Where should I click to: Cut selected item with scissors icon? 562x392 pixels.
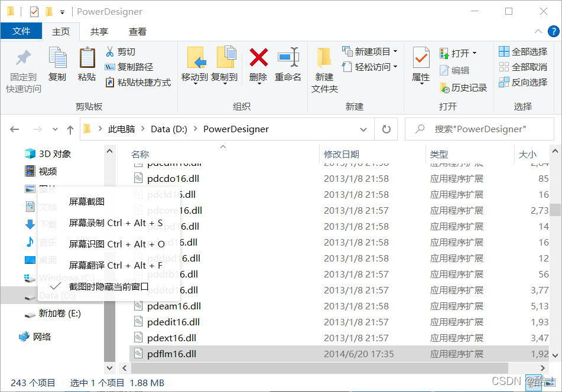click(121, 51)
